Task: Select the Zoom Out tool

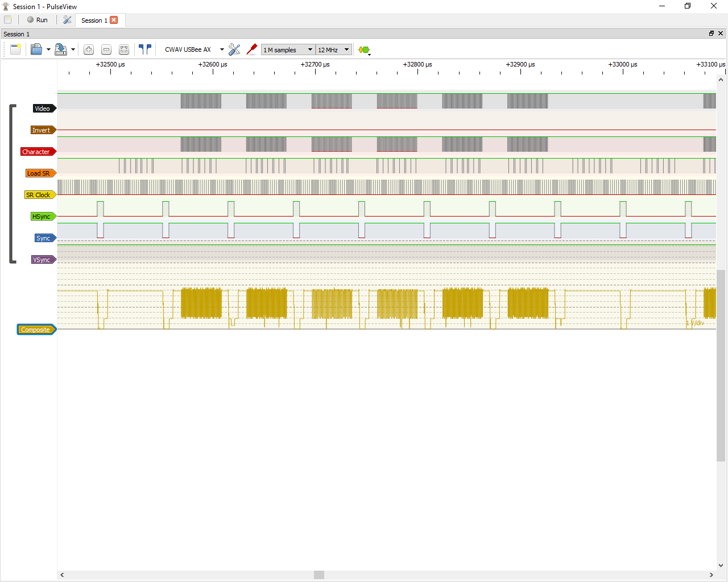Action: click(106, 49)
